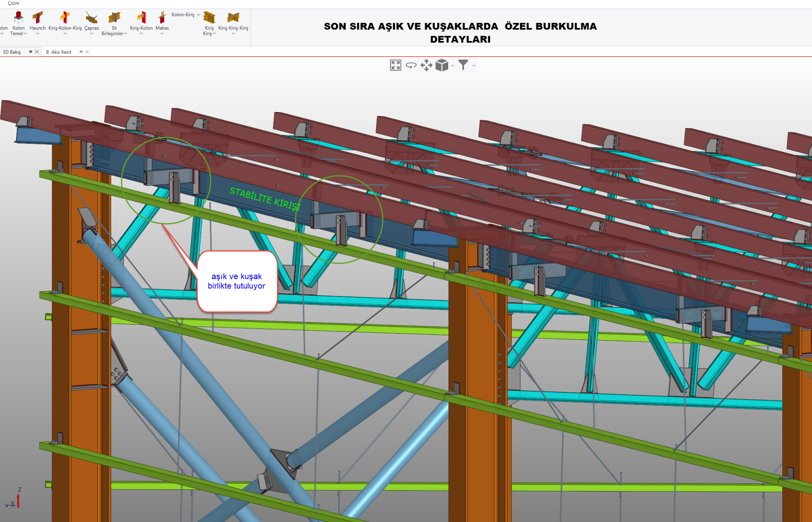
Task: Close the 3D Bakış tab
Action: [37, 52]
